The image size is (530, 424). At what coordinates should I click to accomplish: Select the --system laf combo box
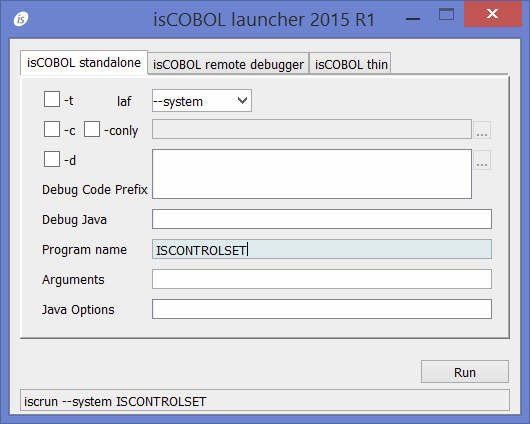pyautogui.click(x=202, y=100)
